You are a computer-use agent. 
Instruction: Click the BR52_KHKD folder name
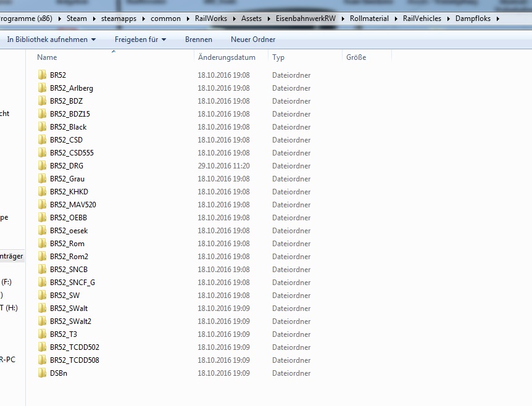coord(69,192)
